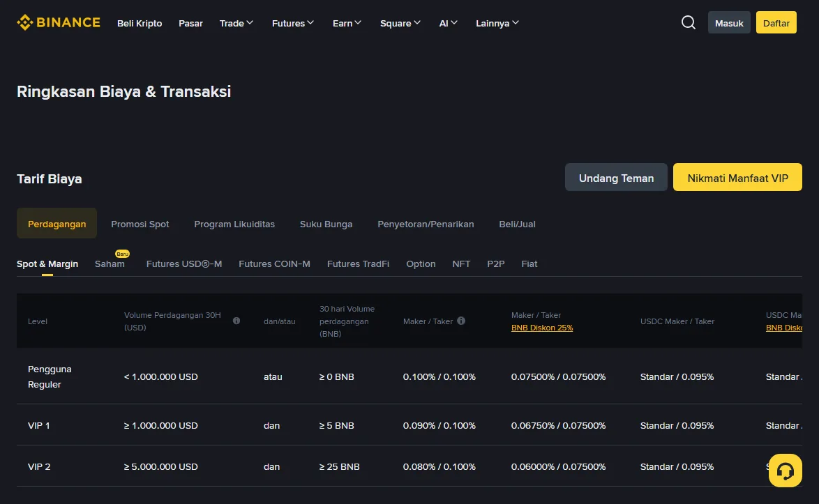The height and width of the screenshot is (504, 819).
Task: Open the P2P sub-tab
Action: tap(496, 264)
